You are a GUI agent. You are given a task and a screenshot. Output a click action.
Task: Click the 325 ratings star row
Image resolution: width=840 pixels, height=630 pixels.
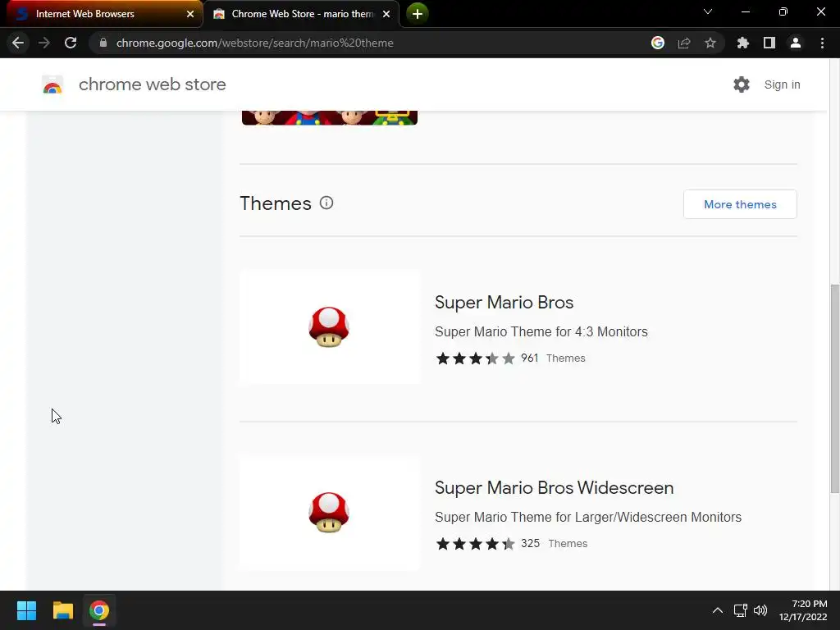[475, 544]
